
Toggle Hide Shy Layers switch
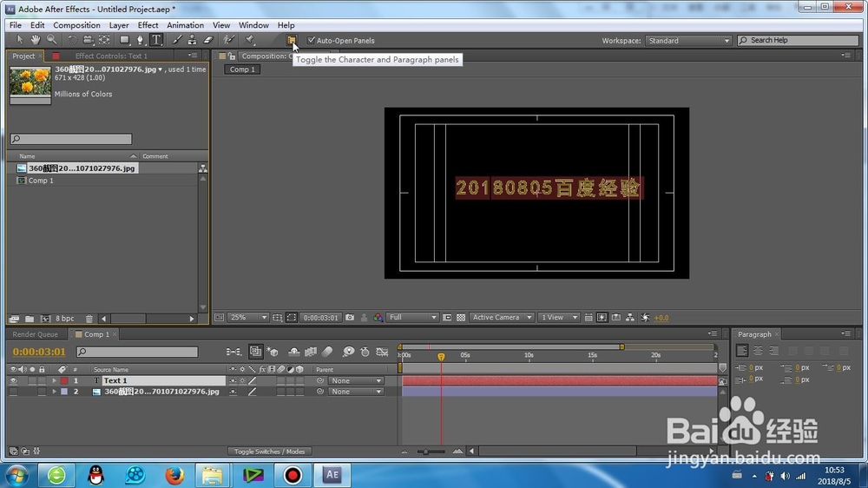(294, 352)
